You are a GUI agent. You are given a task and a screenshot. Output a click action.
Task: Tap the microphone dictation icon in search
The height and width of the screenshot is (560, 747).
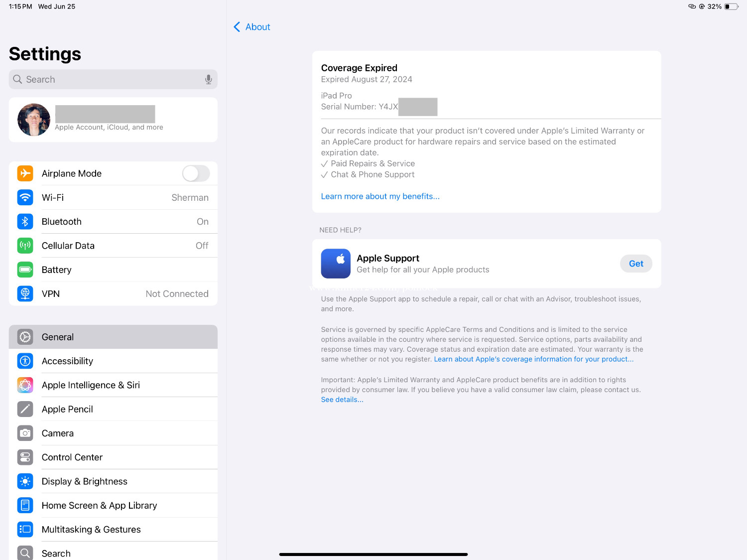209,79
